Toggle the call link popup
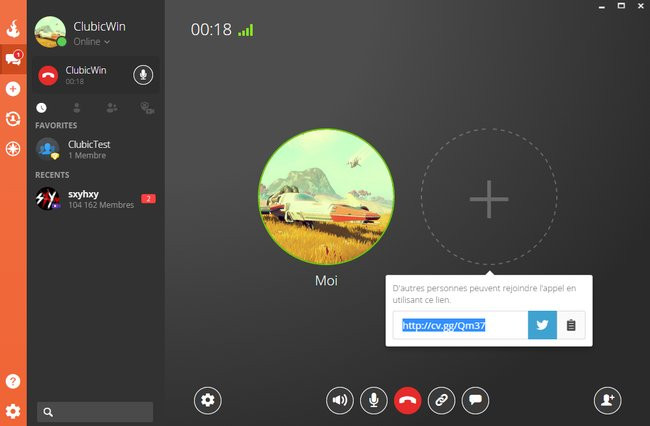Screen dimensions: 650x426 point(440,400)
